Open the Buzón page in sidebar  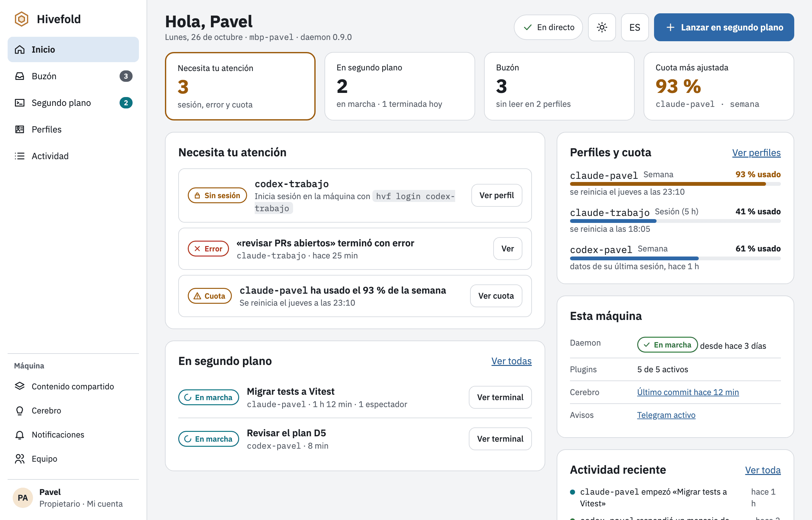coord(73,76)
